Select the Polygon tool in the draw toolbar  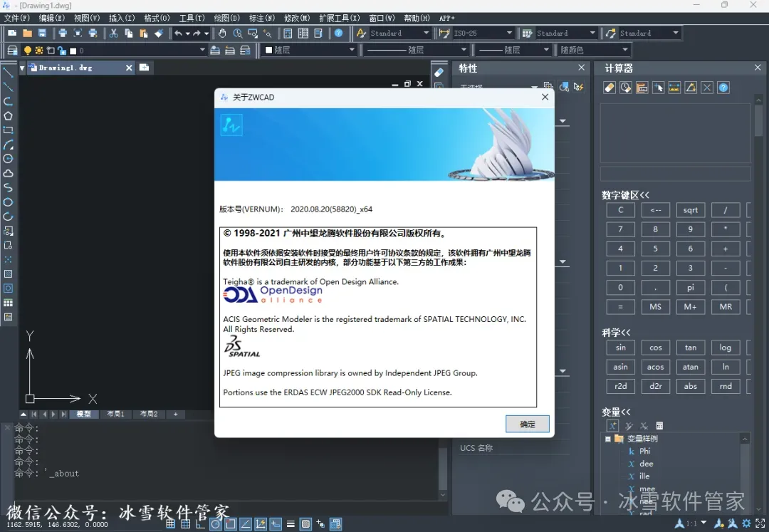coord(8,115)
